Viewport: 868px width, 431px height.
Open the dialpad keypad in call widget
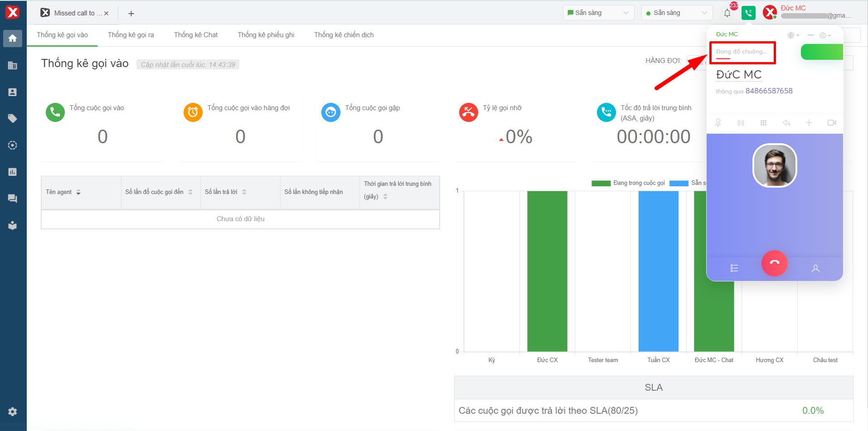point(763,123)
